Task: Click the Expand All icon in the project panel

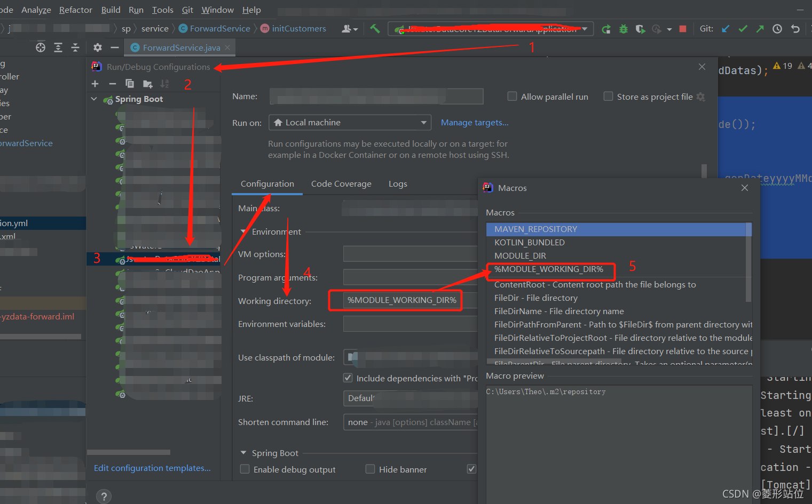Action: coord(58,47)
